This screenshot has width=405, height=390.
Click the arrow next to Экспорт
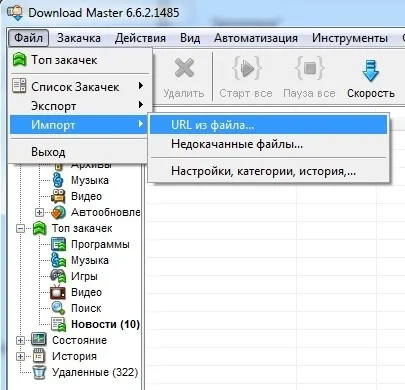coord(141,105)
